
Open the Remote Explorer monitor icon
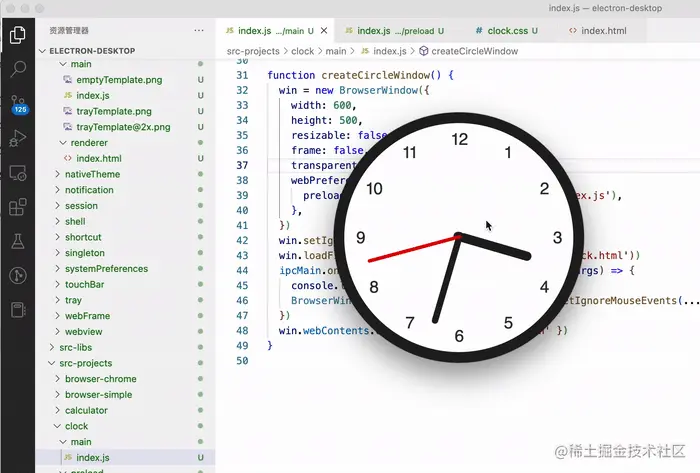coord(17,173)
